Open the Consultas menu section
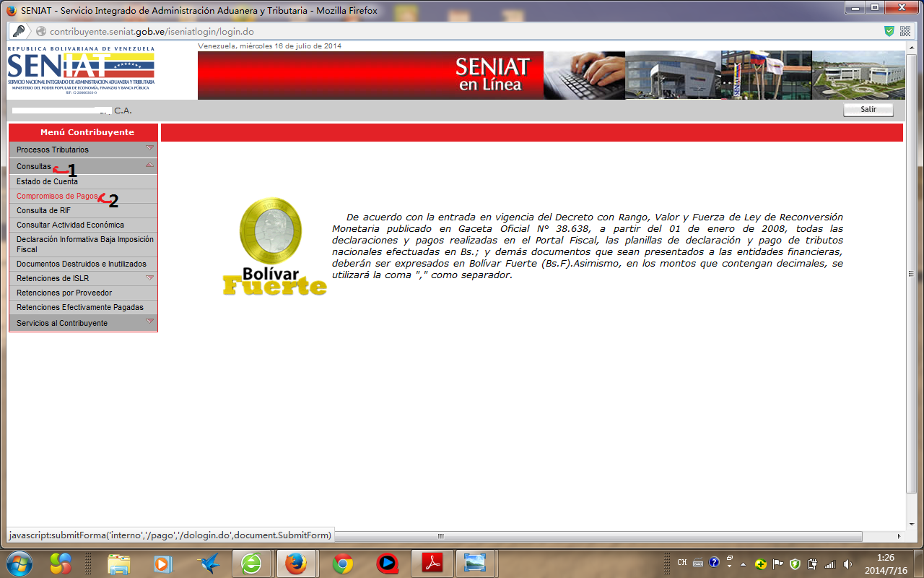The height and width of the screenshot is (578, 924). pyautogui.click(x=83, y=166)
